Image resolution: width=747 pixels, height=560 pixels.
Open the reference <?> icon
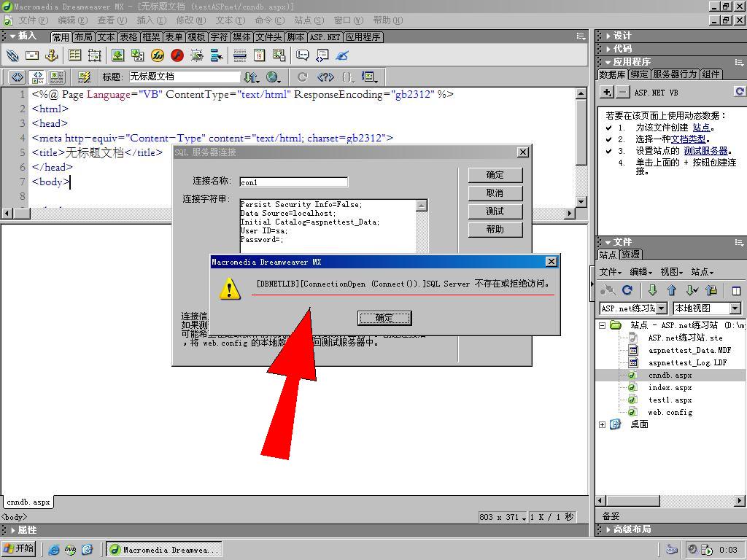point(325,77)
